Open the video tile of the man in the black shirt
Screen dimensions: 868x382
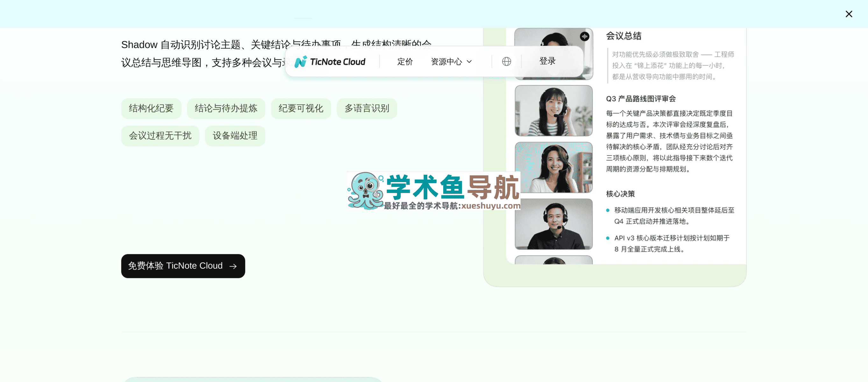point(554,224)
